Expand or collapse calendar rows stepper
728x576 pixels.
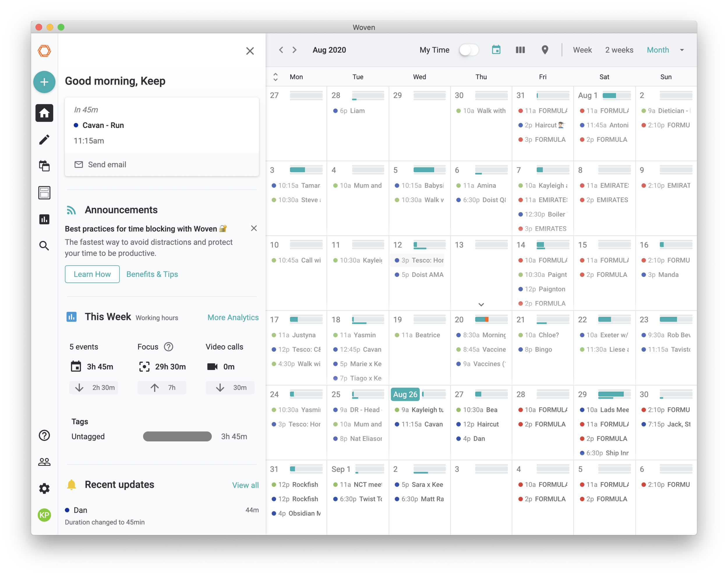click(275, 77)
